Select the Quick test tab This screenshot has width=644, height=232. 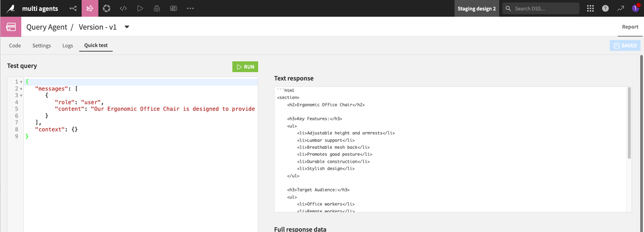[x=96, y=46]
